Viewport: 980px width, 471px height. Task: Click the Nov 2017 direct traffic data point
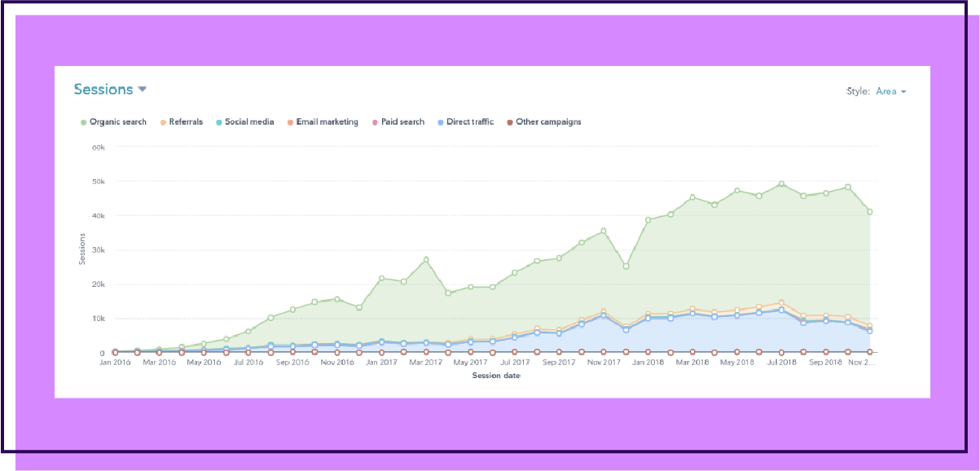604,315
